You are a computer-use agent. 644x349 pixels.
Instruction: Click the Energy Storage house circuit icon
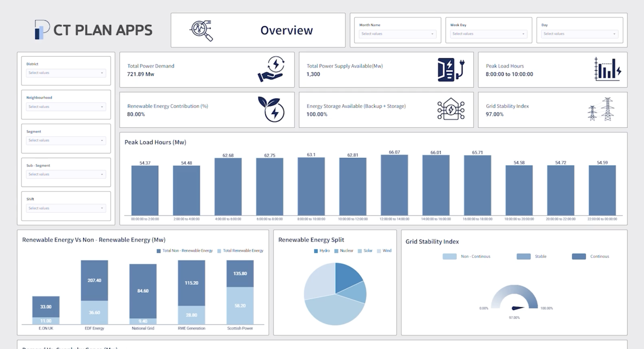[x=451, y=109]
